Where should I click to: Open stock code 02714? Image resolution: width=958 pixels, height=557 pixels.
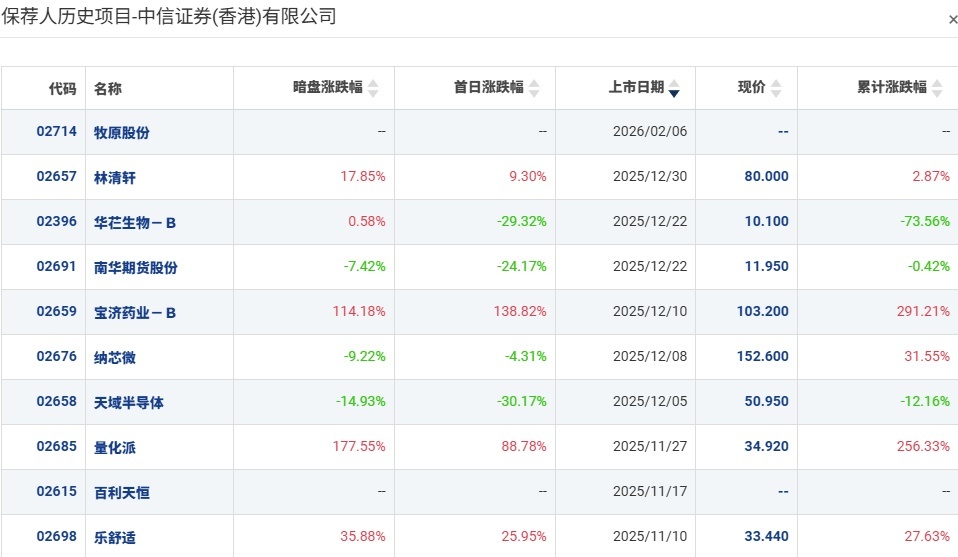tap(57, 131)
